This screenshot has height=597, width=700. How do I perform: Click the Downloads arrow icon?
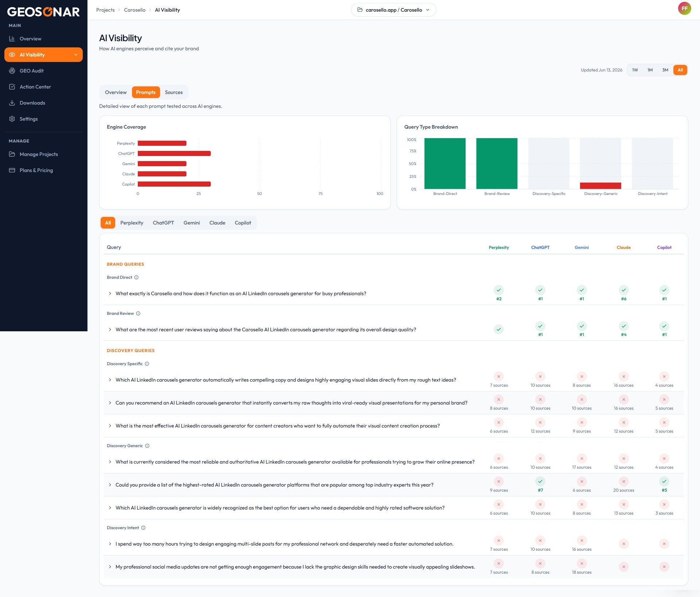(12, 103)
